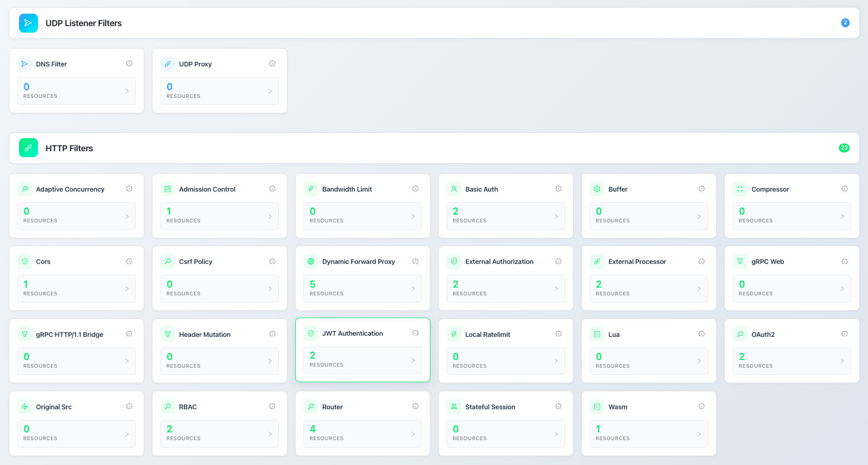Open the HTTP Filters section header
The image size is (868, 465).
69,148
